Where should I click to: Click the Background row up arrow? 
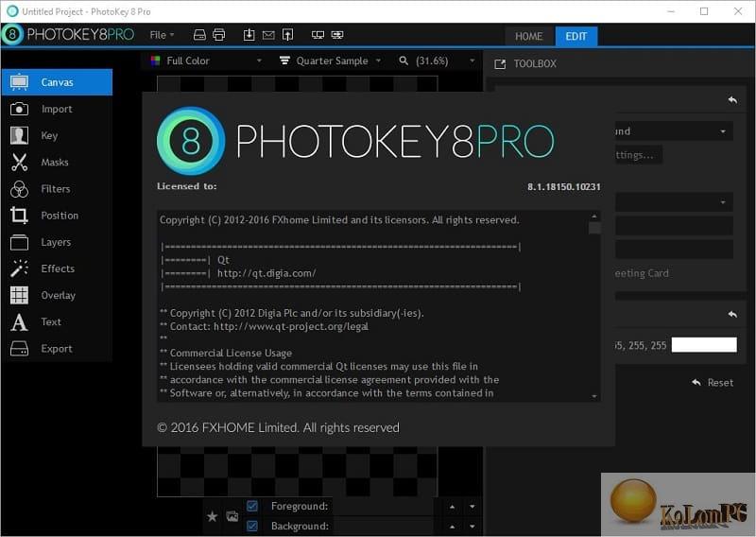point(452,527)
